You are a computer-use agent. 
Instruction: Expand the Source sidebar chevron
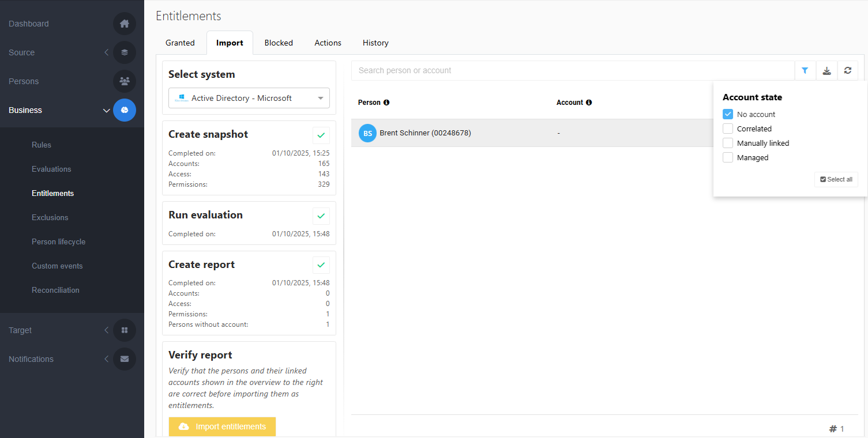click(106, 52)
